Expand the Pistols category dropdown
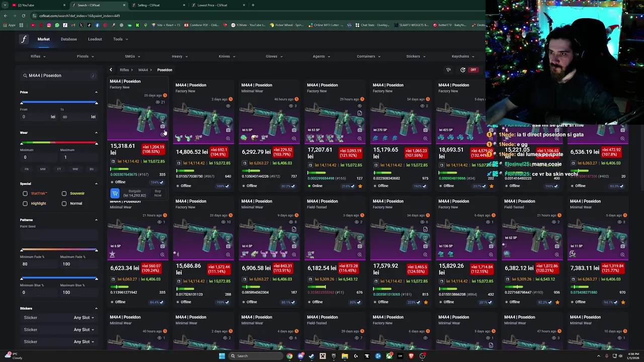The height and width of the screenshot is (362, 644). point(85,56)
